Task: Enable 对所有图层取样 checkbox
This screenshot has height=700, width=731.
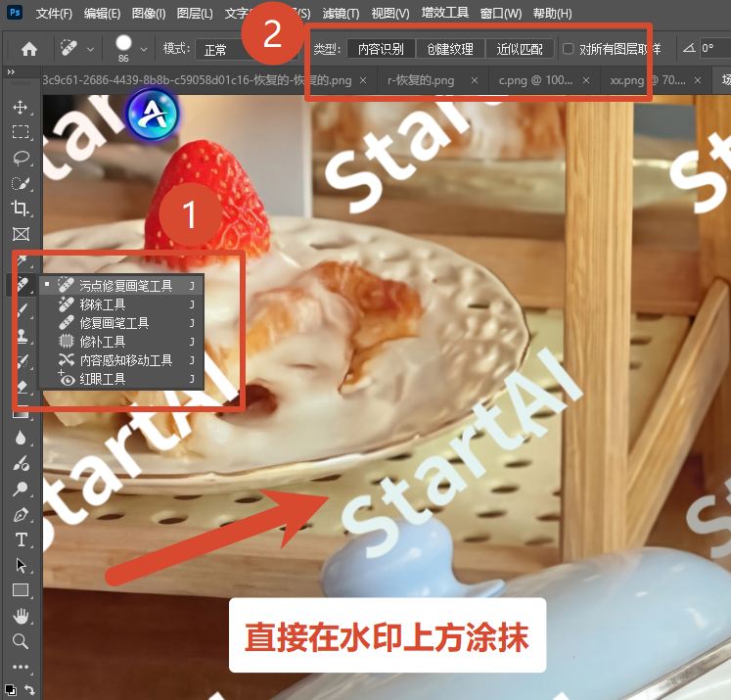Action: [568, 49]
